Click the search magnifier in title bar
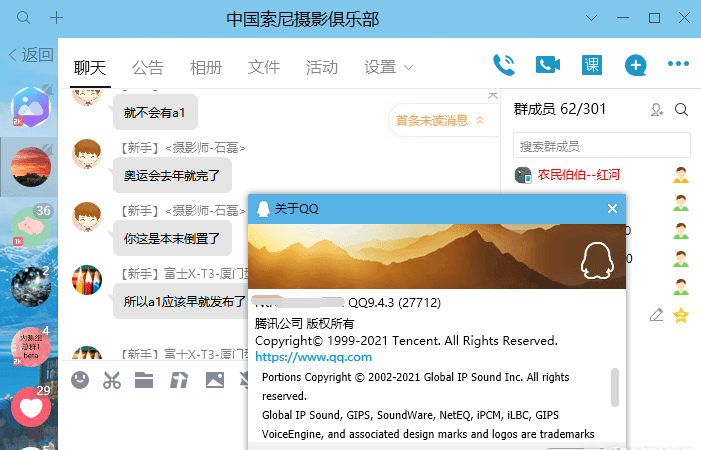The width and height of the screenshot is (701, 450). coord(23,18)
